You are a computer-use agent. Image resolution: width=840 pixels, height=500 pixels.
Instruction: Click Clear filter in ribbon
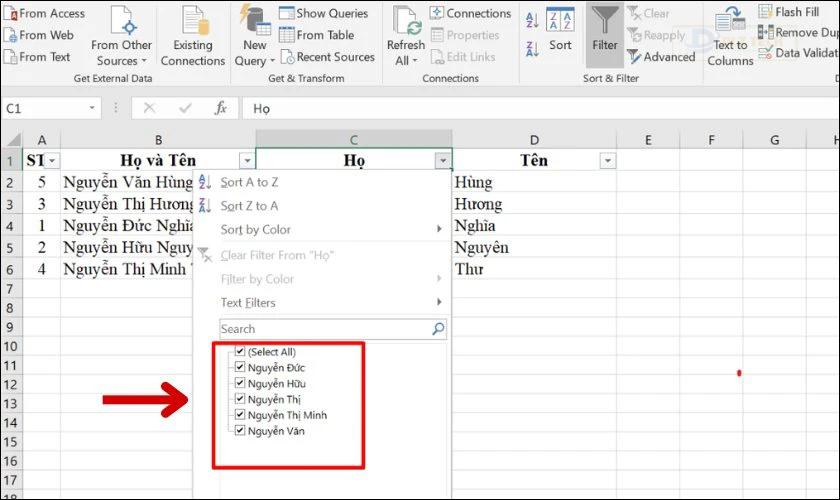tap(648, 13)
